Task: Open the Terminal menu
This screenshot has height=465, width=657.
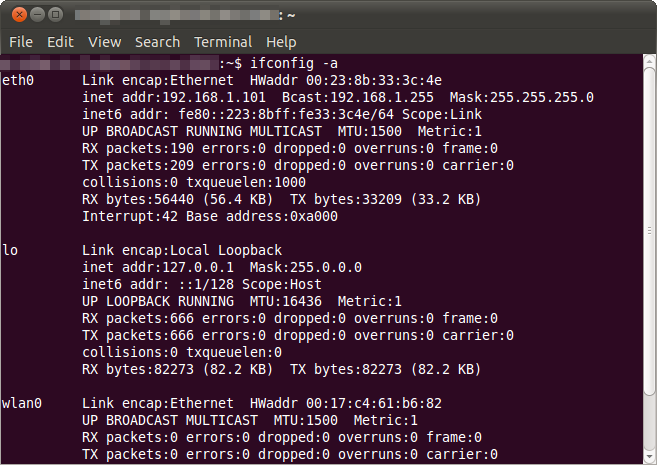Action: 223,42
